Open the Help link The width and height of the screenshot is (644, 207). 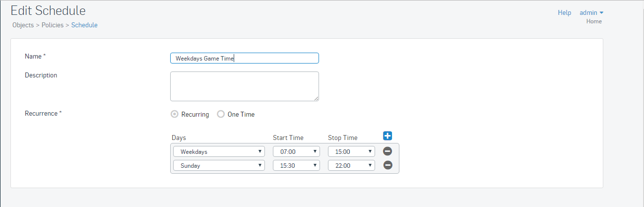pyautogui.click(x=565, y=12)
